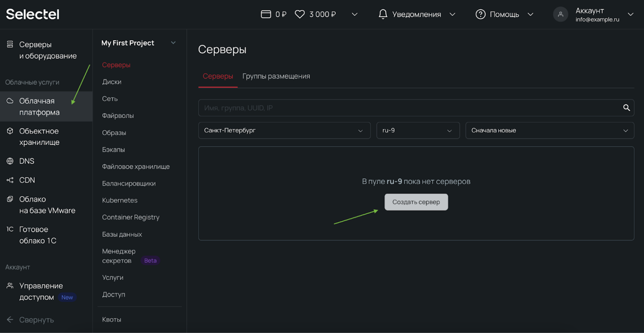Collapse sidebar with Свернуть arrow
Viewport: 644px width, 333px height.
click(x=10, y=319)
